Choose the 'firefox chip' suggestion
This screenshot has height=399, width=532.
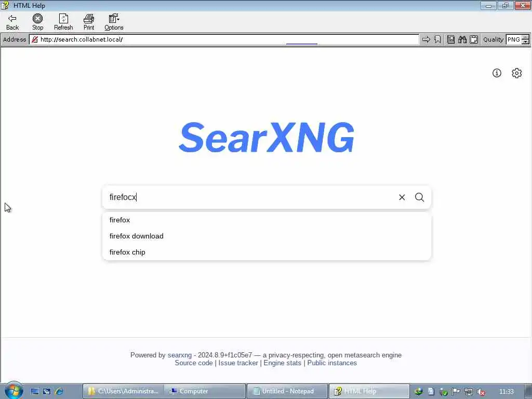pyautogui.click(x=267, y=252)
